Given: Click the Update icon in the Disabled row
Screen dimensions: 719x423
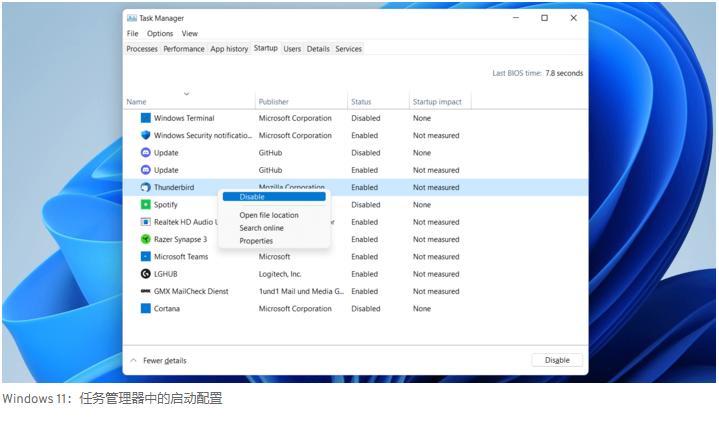Looking at the screenshot, I should (x=145, y=153).
